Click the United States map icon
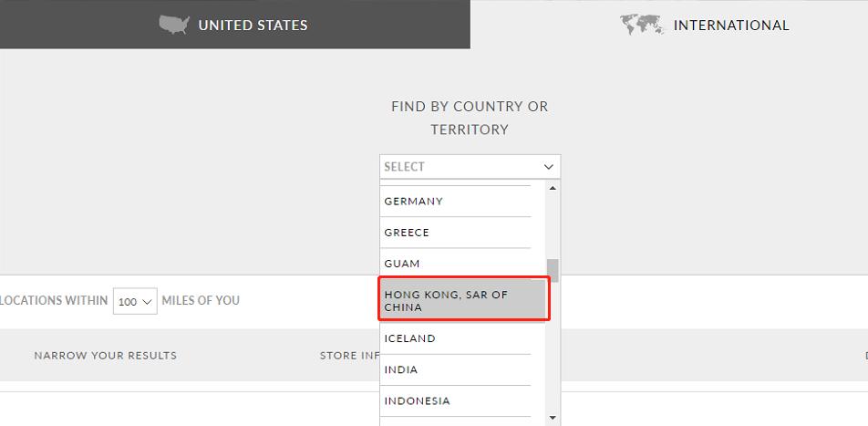Screen dimensions: 868x426 173,25
